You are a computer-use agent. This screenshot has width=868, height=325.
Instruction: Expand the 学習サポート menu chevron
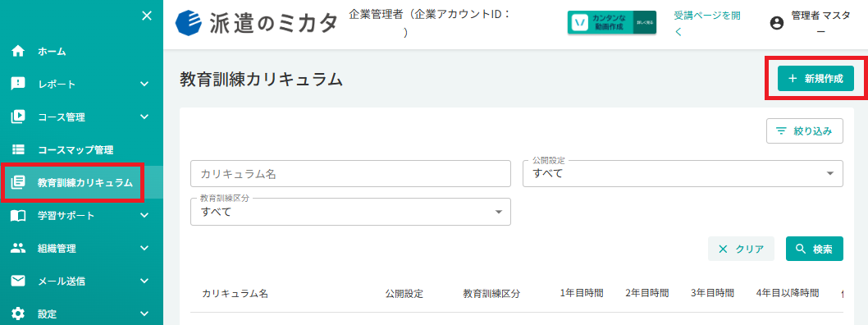(x=144, y=215)
